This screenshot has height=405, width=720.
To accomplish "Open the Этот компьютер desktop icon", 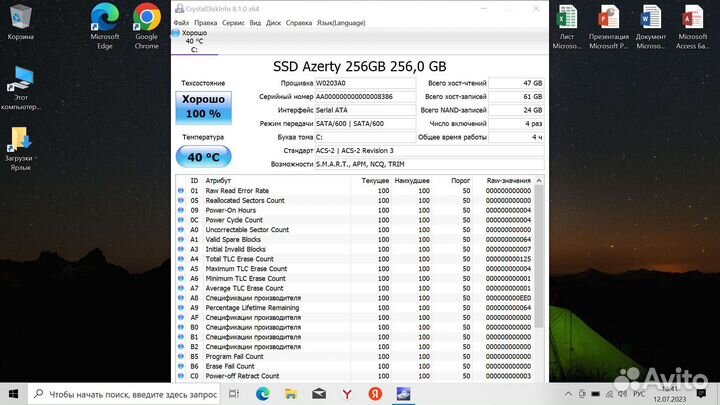I will click(x=21, y=88).
